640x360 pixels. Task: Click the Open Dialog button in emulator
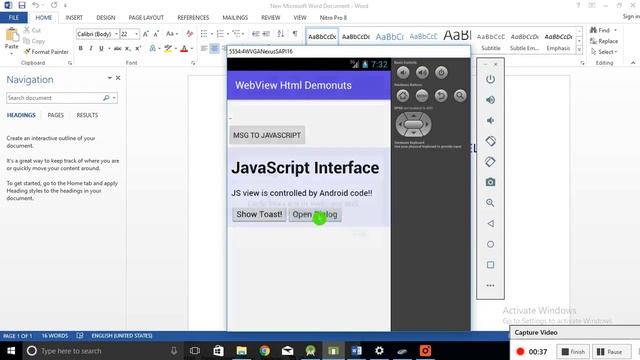click(315, 214)
